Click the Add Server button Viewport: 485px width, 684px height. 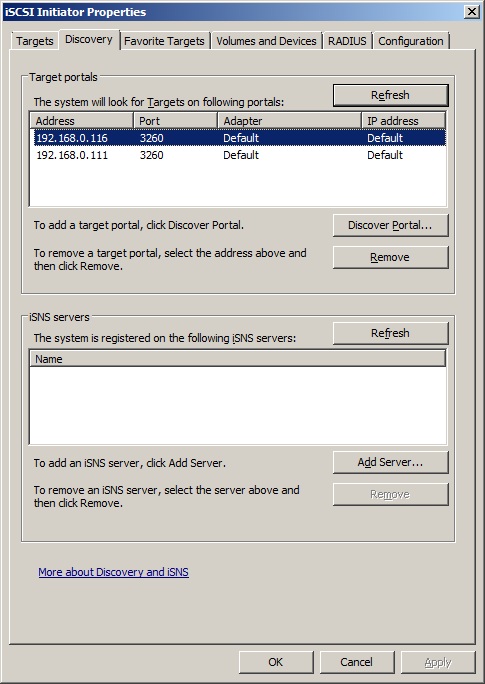pos(390,462)
